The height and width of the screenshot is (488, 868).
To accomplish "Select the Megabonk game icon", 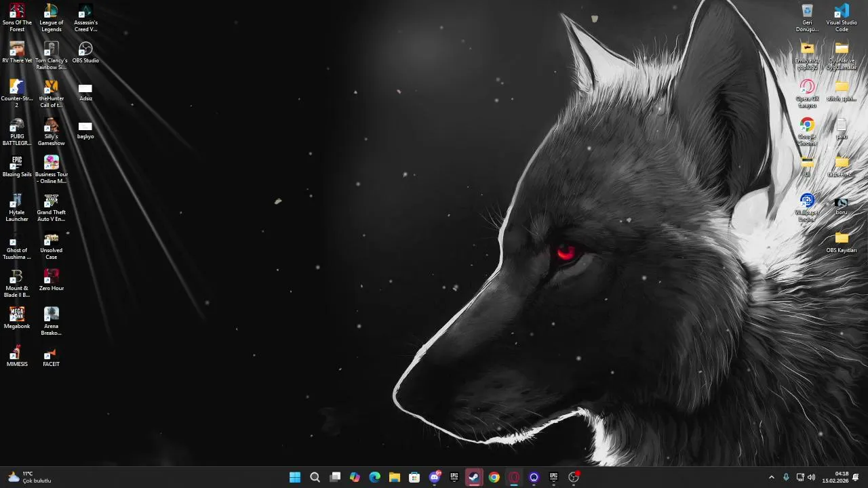I will tap(17, 319).
